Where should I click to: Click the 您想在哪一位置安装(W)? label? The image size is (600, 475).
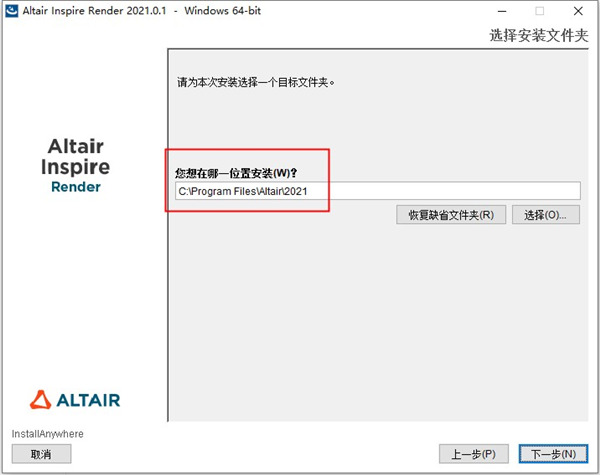[236, 173]
